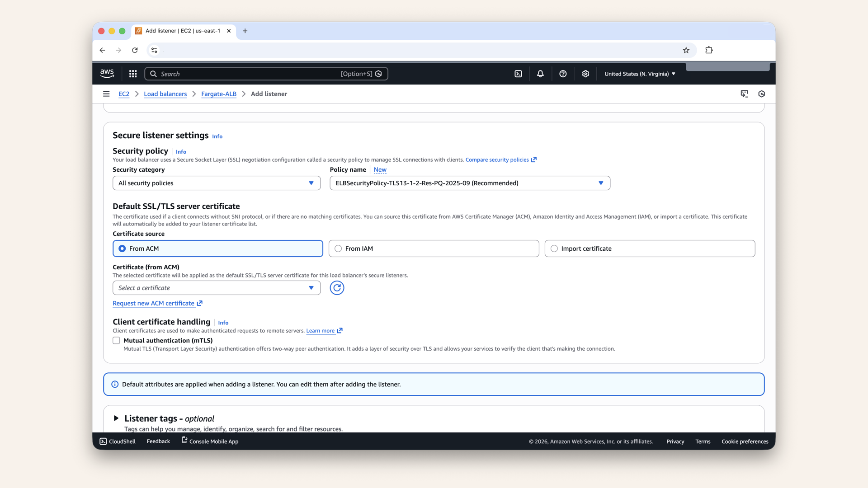Open the AWS services grid menu
Viewport: 868px width, 488px height.
point(132,73)
